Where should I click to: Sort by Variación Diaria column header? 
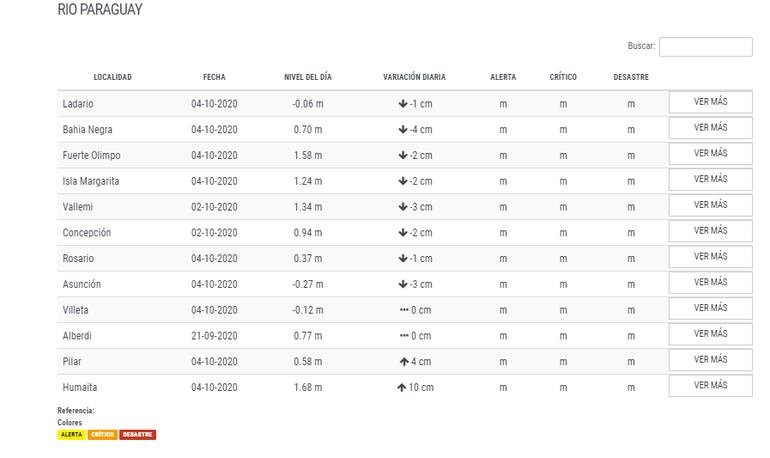[414, 77]
